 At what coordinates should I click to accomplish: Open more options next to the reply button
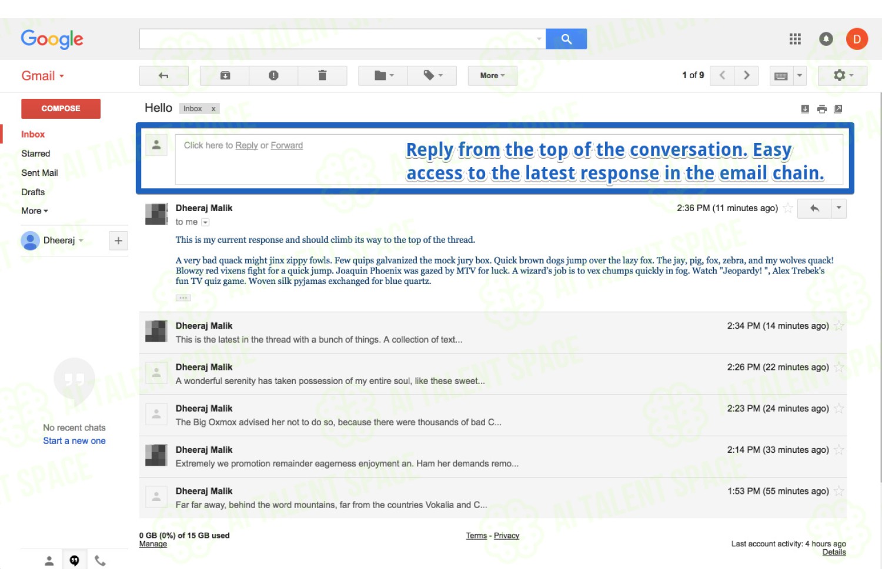[x=839, y=208]
